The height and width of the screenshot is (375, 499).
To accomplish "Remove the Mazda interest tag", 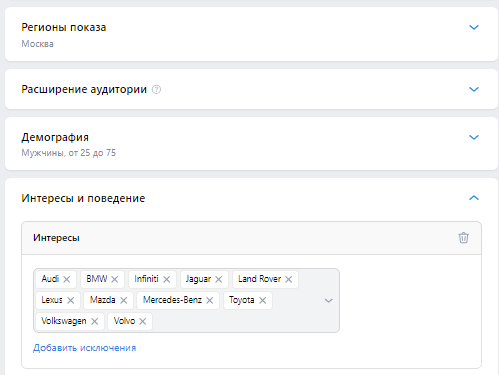I will (x=124, y=300).
